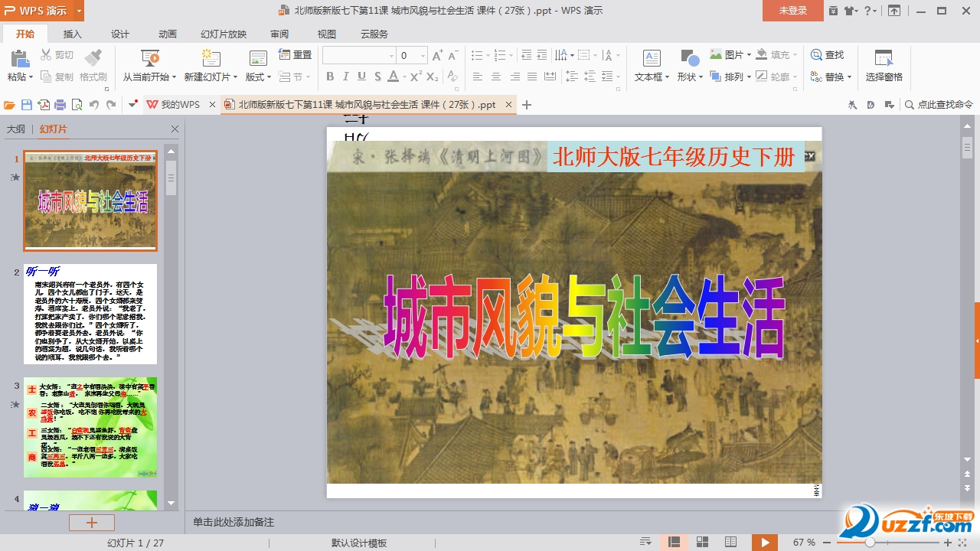Open the Slide Show (幻灯片放映) tab

pos(224,34)
